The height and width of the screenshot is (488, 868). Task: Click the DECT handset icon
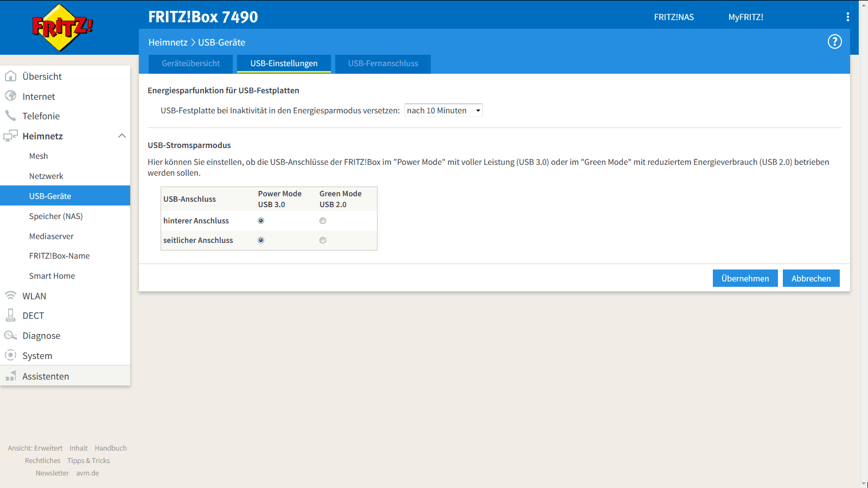[x=10, y=315]
